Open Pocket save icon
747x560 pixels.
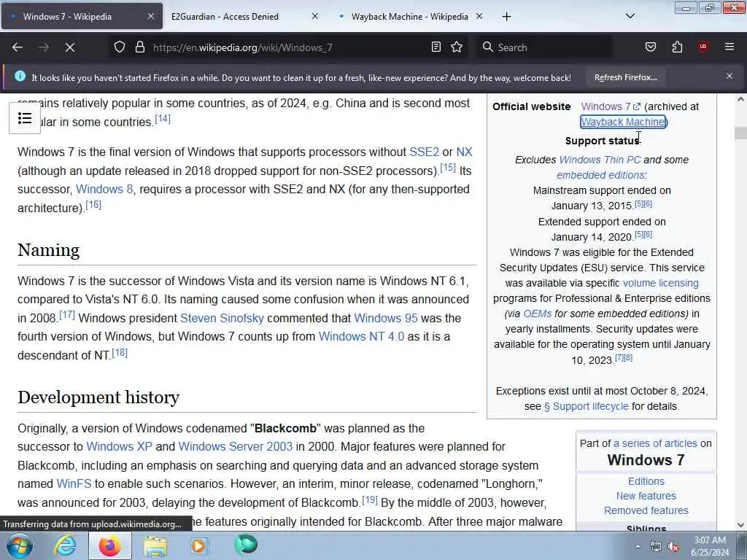(651, 47)
